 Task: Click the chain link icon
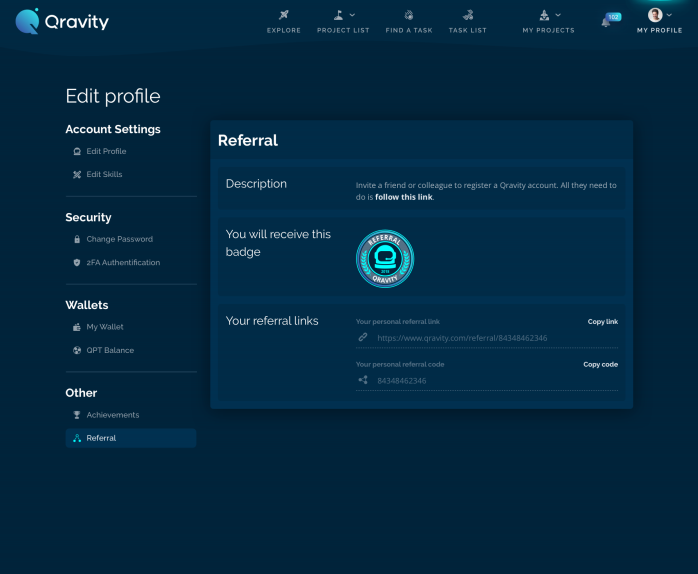(x=363, y=337)
